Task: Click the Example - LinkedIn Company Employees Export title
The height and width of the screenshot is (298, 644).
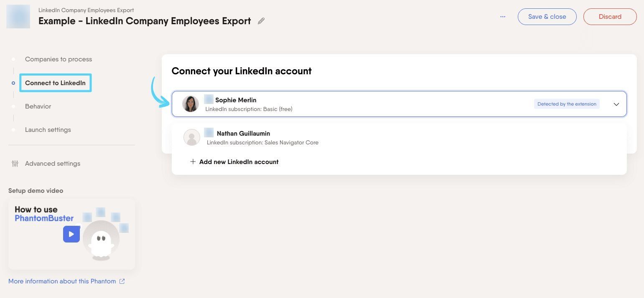Action: 145,21
